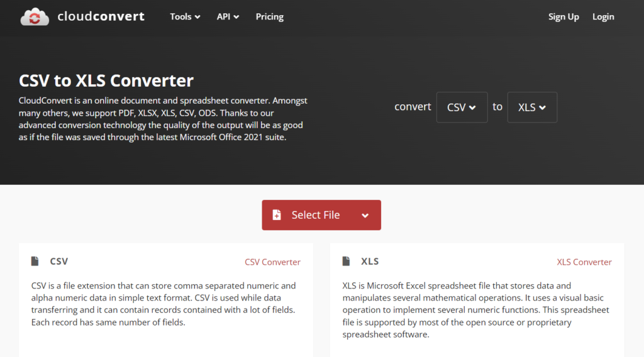Expand the XLS target format dropdown

532,107
